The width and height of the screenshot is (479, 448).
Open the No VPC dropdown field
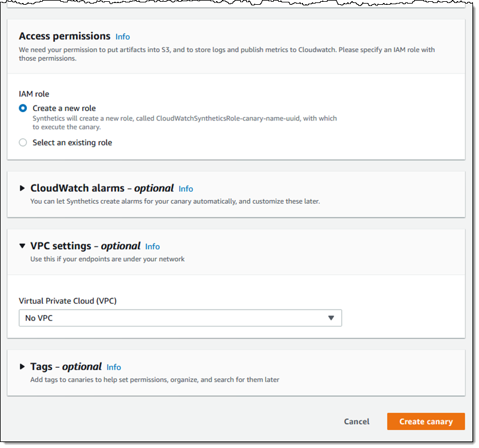point(180,318)
